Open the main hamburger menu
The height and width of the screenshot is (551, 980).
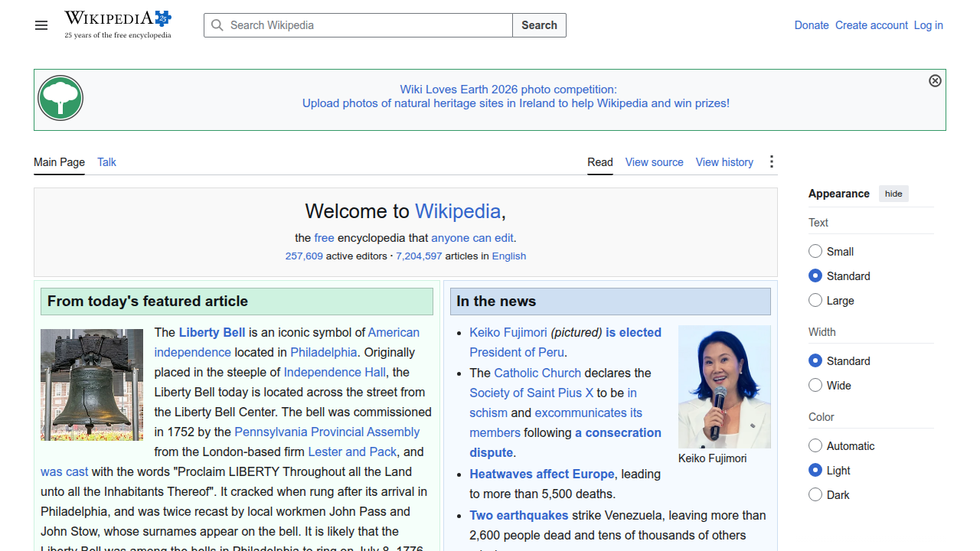click(41, 25)
